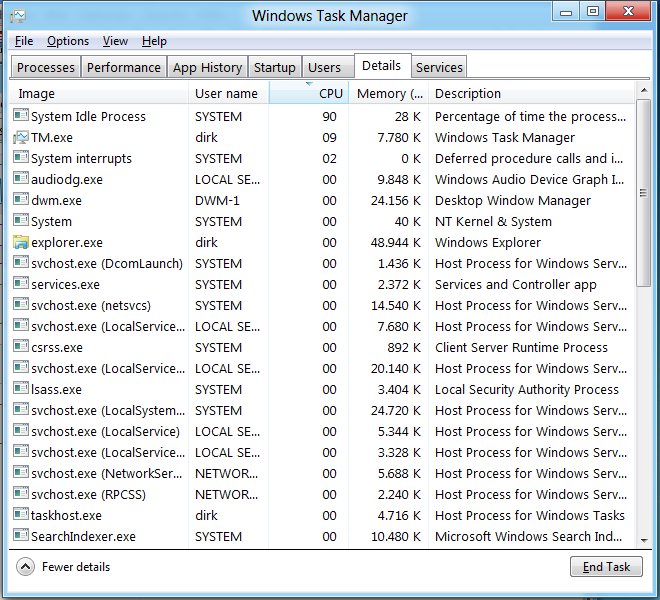Click the vertical scrollbar thumb
This screenshot has width=660, height=600.
click(644, 193)
